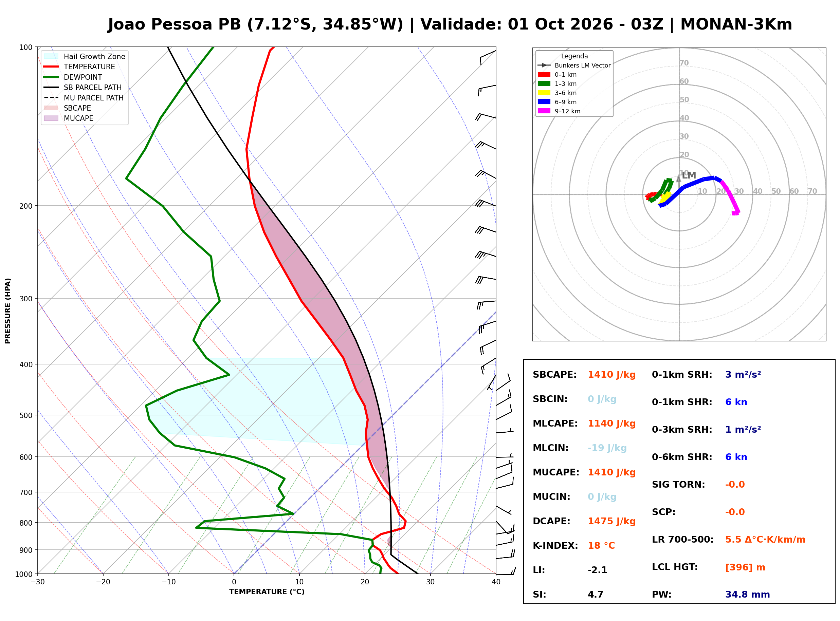Screen dimensions: 840x621
Task: Click the SBCAPE pink legend swatch
Action: coord(51,108)
